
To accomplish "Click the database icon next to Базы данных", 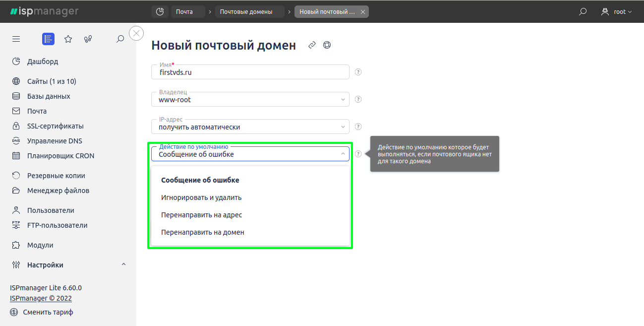I will [x=16, y=96].
